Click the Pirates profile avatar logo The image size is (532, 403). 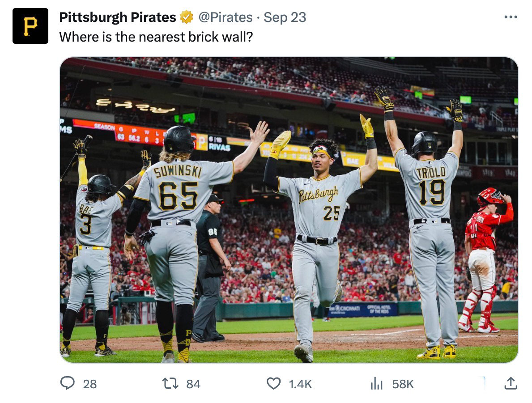[x=30, y=26]
